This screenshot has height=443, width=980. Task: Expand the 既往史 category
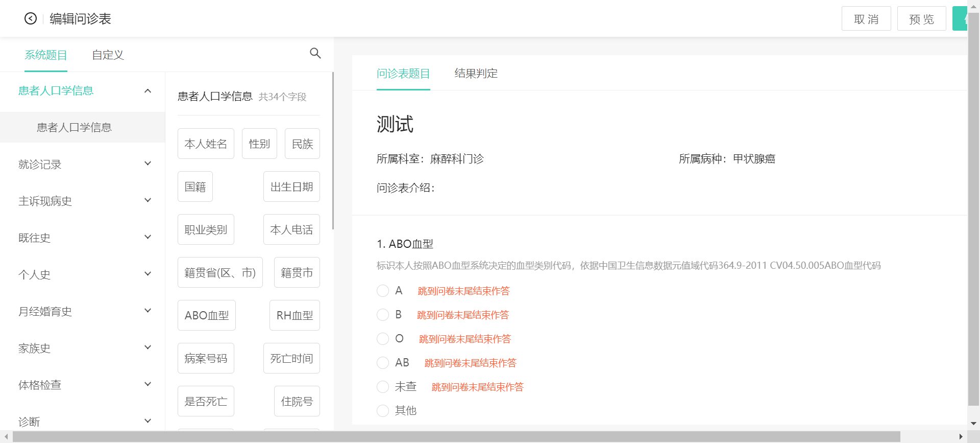[83, 238]
